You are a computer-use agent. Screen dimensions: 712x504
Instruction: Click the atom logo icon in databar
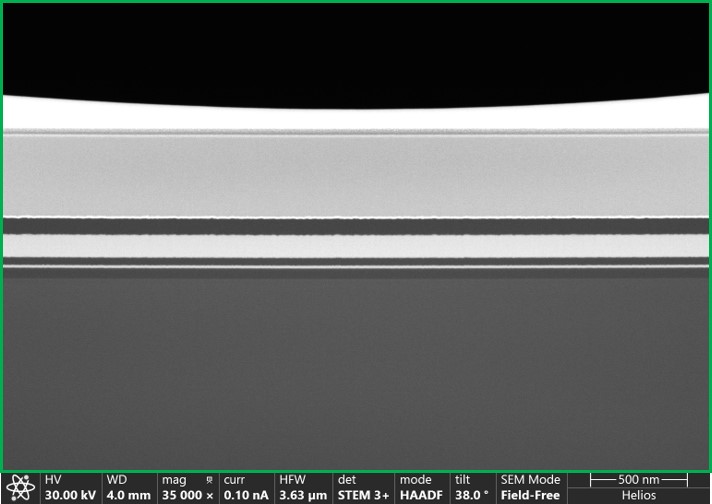[20, 488]
